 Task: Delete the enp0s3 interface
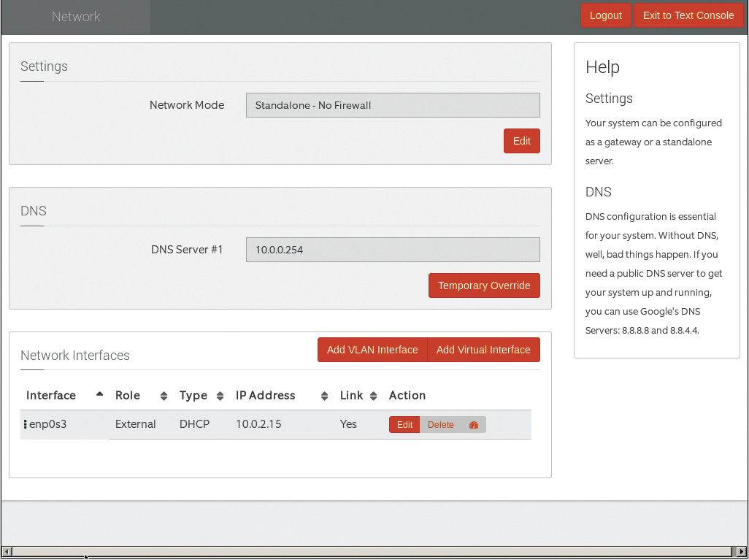tap(440, 425)
